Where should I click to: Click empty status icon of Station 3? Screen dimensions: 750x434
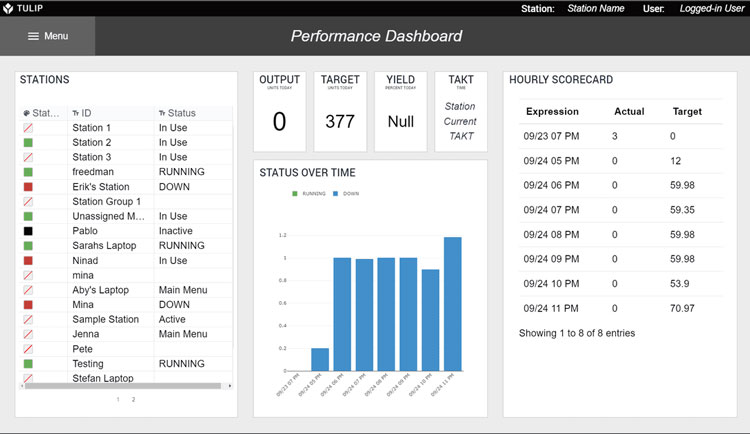(28, 157)
